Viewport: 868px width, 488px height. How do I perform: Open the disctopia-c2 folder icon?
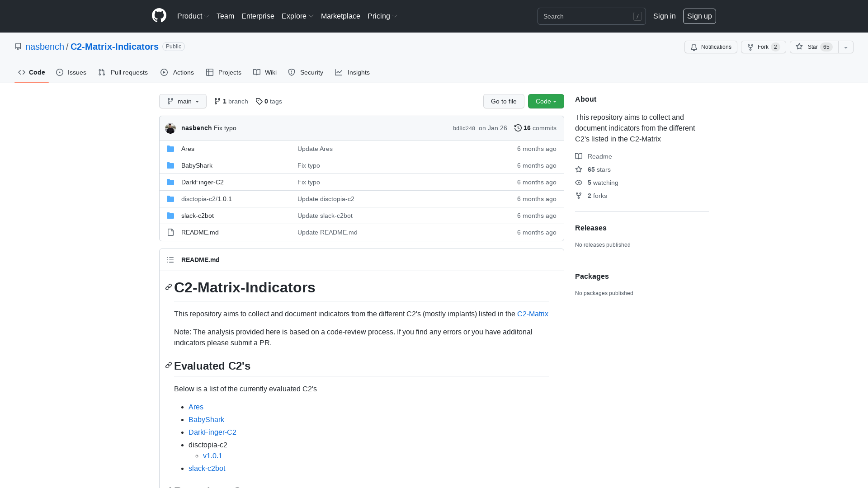click(170, 199)
